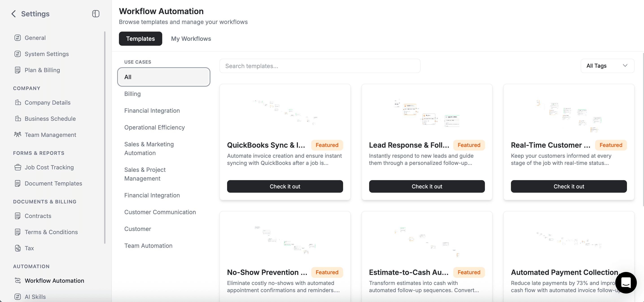Open the chat bubble in bottom right corner
This screenshot has width=644, height=302.
626,283
